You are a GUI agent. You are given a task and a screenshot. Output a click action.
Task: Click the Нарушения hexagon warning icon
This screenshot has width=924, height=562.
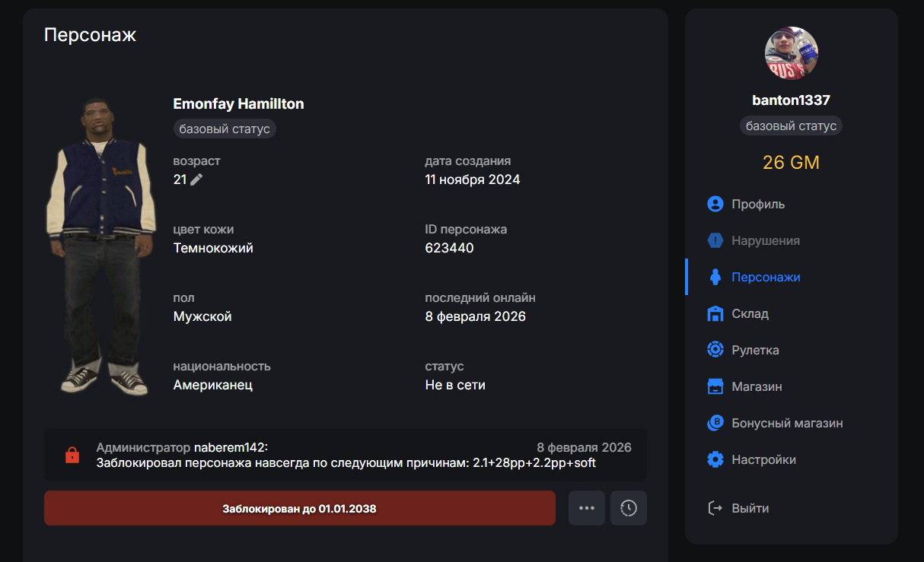point(715,240)
